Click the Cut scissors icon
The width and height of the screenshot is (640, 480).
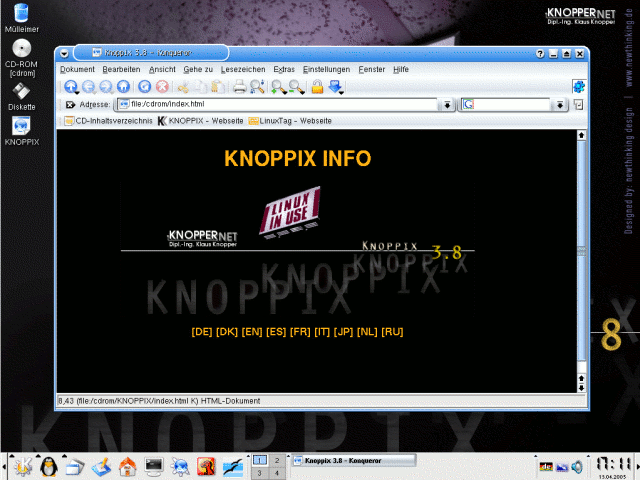point(183,87)
